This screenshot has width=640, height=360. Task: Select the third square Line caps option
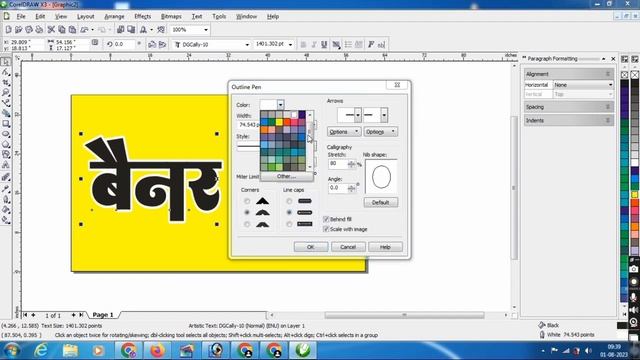coord(289,224)
